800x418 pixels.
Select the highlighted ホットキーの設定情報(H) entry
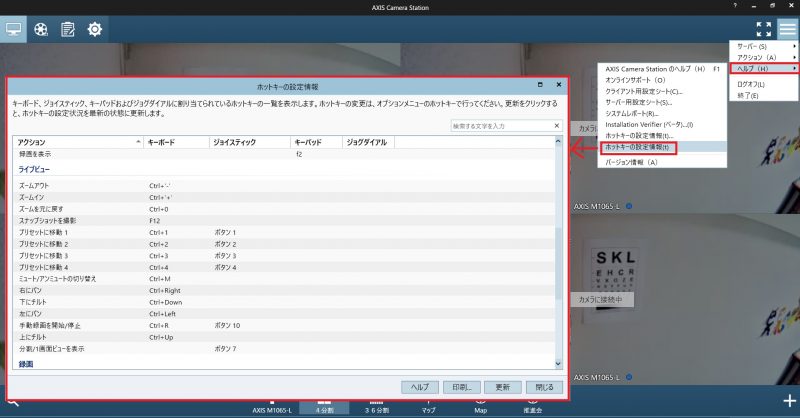coord(662,147)
